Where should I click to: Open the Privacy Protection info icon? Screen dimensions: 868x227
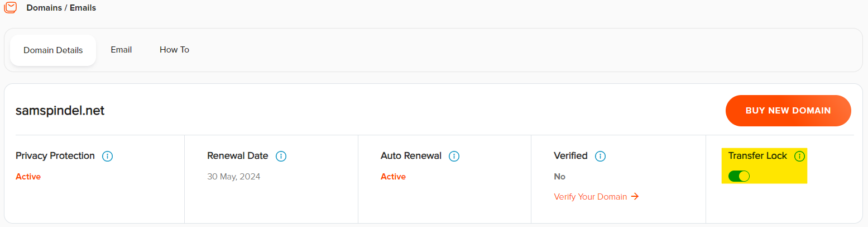[108, 156]
